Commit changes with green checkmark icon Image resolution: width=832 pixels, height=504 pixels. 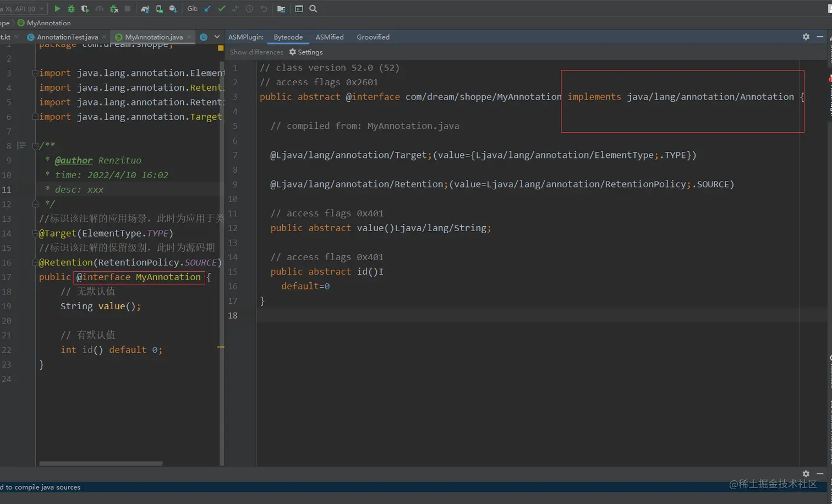[x=222, y=9]
